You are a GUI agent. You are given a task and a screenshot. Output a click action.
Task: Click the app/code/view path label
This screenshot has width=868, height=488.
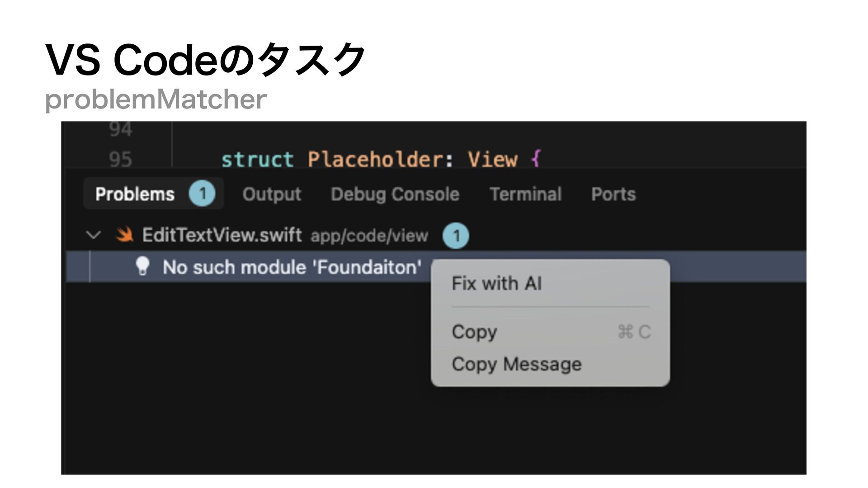click(369, 236)
